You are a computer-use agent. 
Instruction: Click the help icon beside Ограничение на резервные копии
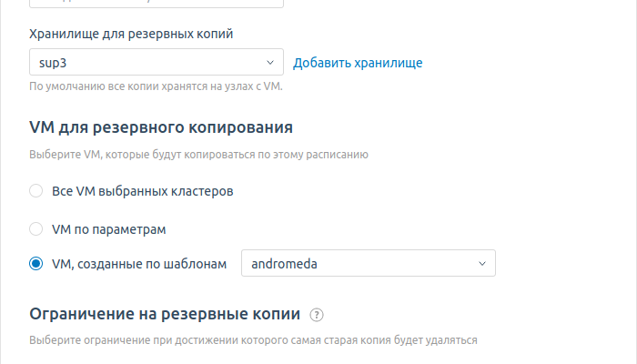[317, 315]
